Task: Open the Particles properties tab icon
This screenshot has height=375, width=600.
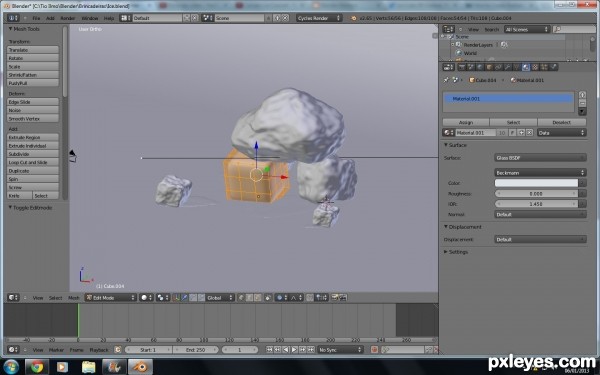Action: pos(544,67)
